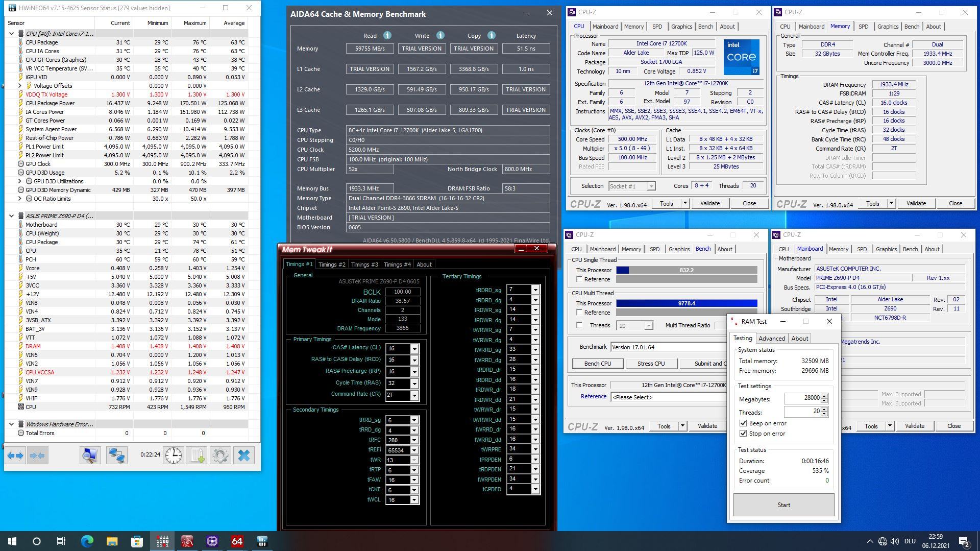Switch to Timings #2 tab in MemTweakIt
This screenshot has height=551, width=980.
pyautogui.click(x=332, y=265)
